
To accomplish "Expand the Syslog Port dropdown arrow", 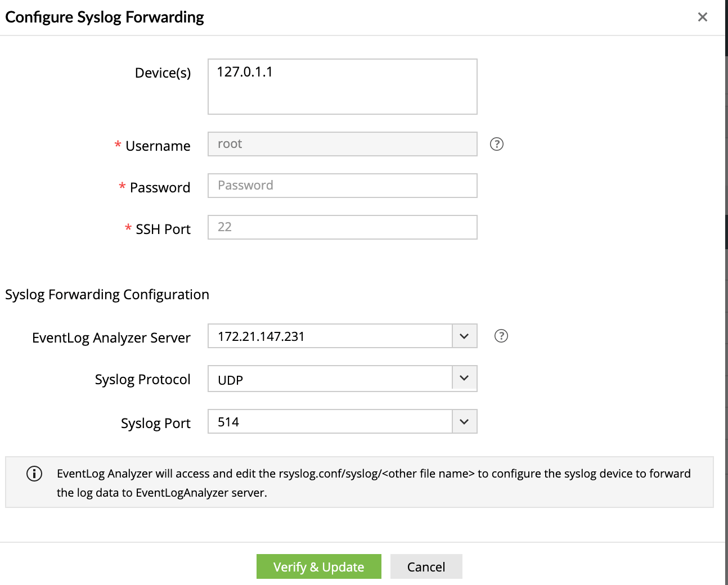I will click(464, 422).
